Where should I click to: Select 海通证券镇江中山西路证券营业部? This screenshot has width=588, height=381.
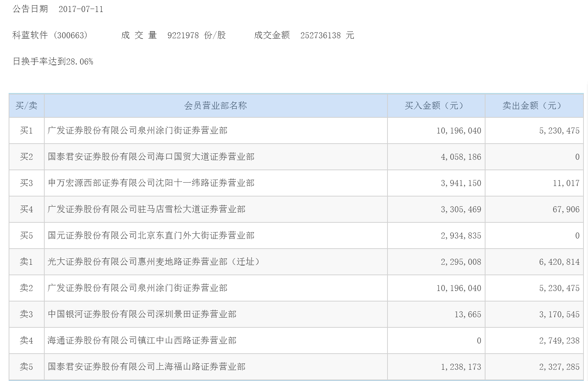[142, 340]
